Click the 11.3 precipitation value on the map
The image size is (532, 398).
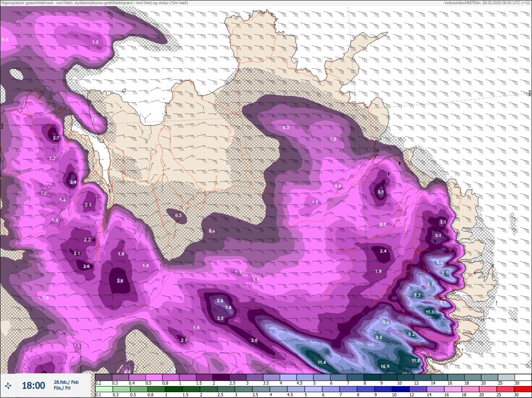point(430,312)
